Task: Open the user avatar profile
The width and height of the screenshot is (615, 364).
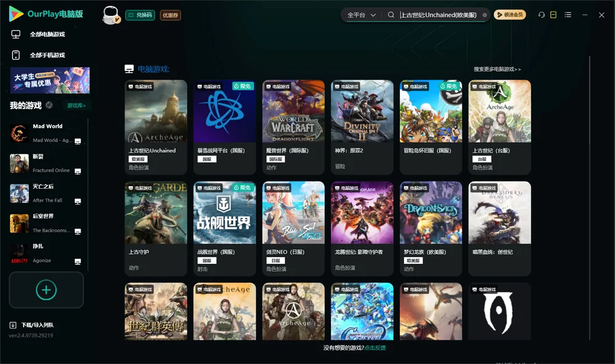Action: pyautogui.click(x=111, y=15)
